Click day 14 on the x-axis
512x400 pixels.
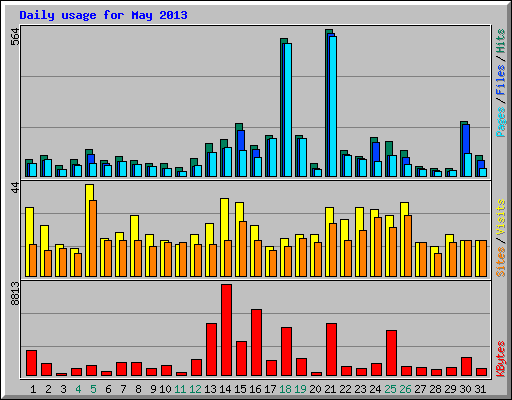coord(225,389)
